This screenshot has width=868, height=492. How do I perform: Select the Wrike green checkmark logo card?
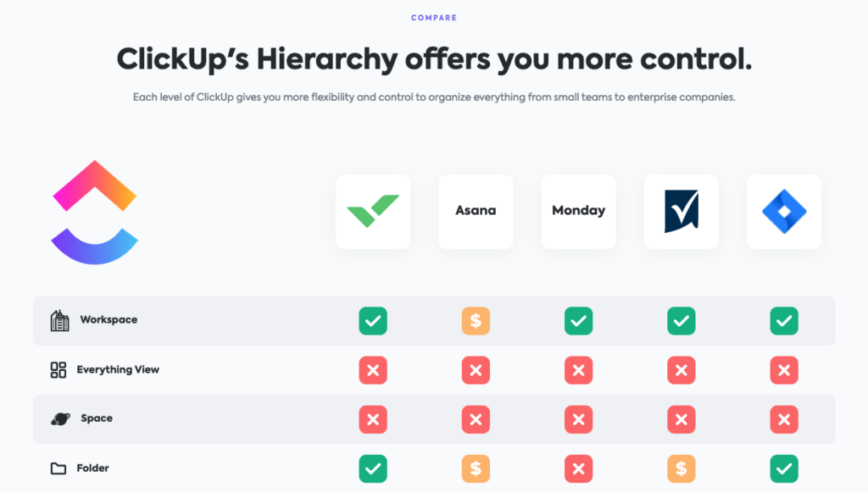(373, 212)
